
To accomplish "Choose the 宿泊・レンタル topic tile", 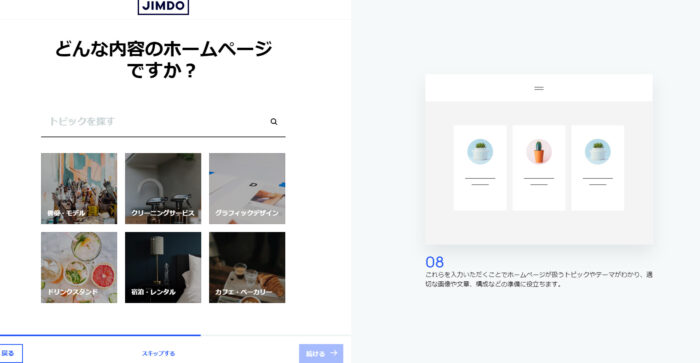I will (x=163, y=267).
